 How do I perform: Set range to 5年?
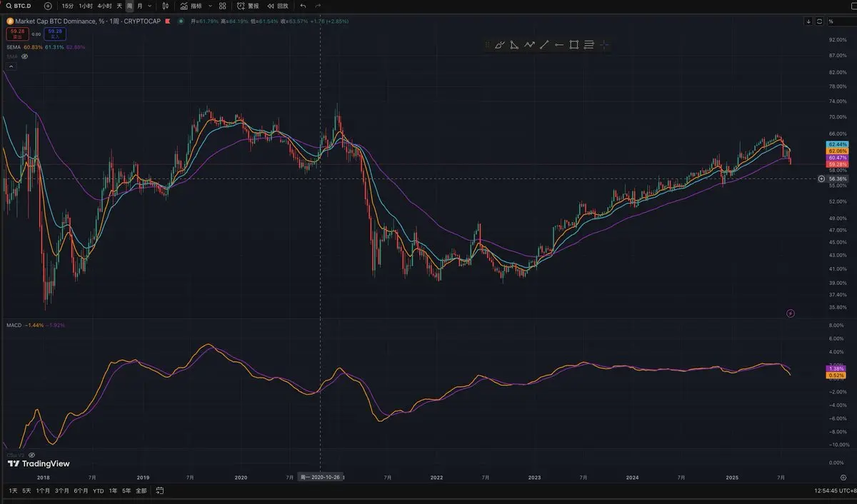coord(126,491)
